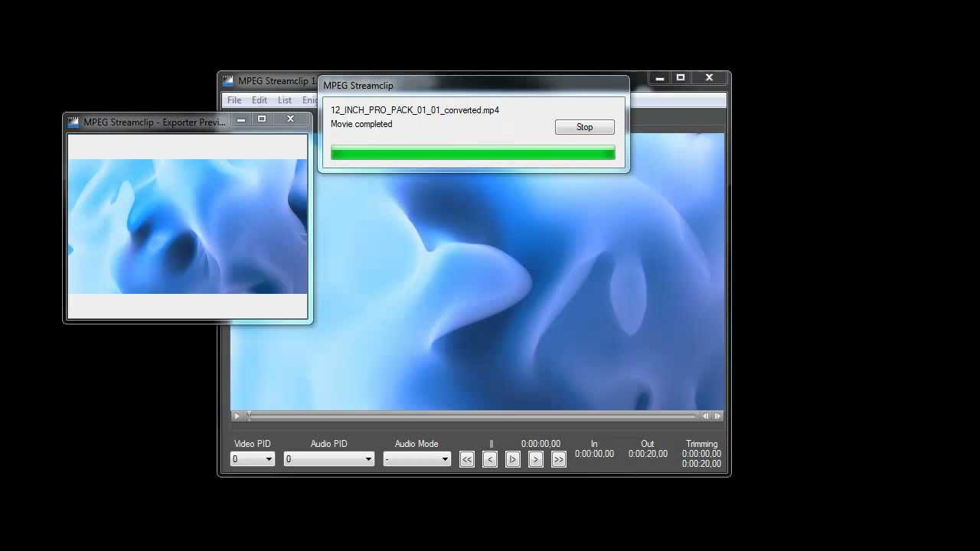Image resolution: width=980 pixels, height=551 pixels.
Task: Maximize the Exporter Preview window
Action: click(x=262, y=119)
